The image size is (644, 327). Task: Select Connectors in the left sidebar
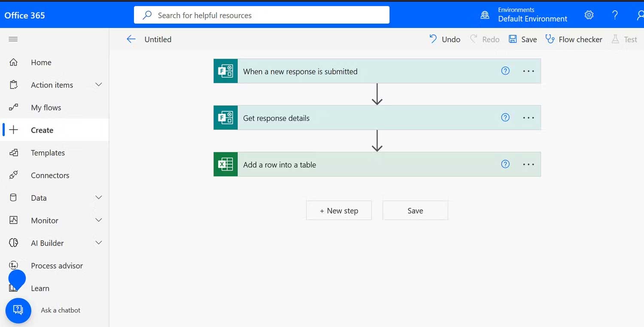[50, 175]
